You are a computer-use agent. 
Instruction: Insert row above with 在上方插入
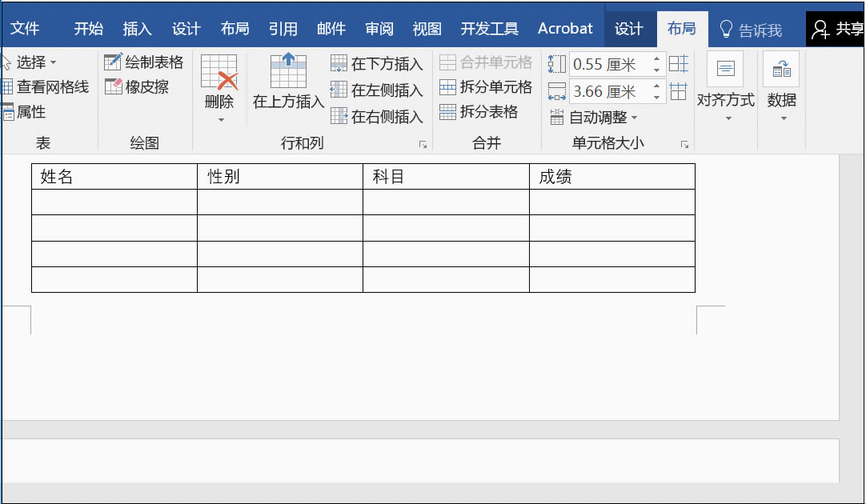pyautogui.click(x=288, y=81)
